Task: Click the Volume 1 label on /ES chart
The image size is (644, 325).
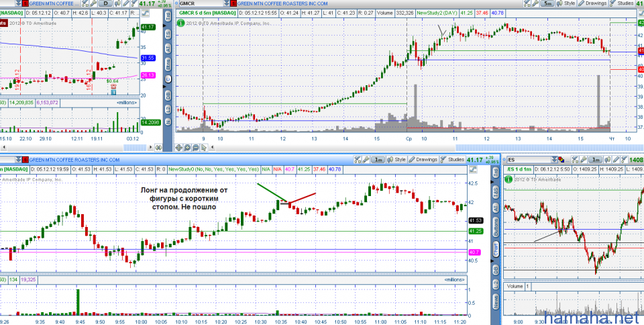Action: [x=519, y=286]
